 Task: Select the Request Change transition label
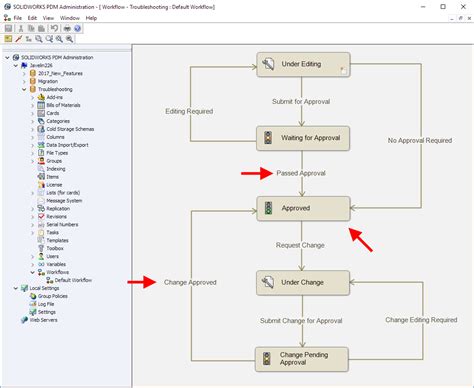[300, 245]
